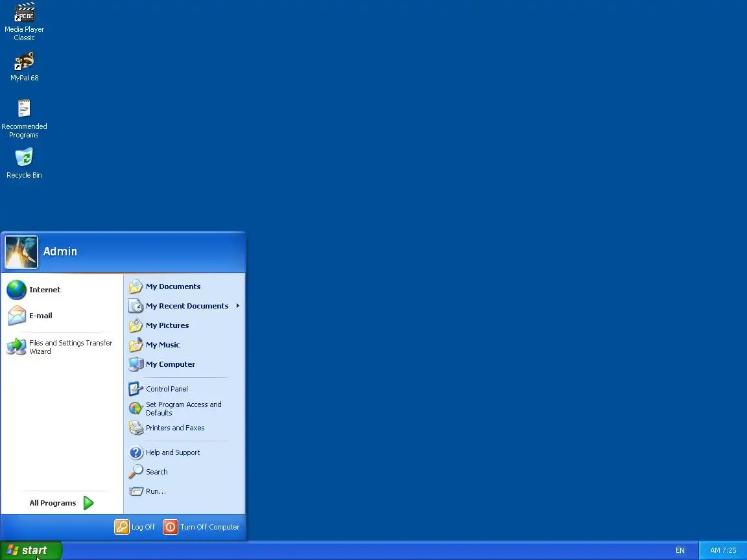Screen dimensions: 747x560
Task: Select My Pictures menu entry
Action: click(185, 325)
